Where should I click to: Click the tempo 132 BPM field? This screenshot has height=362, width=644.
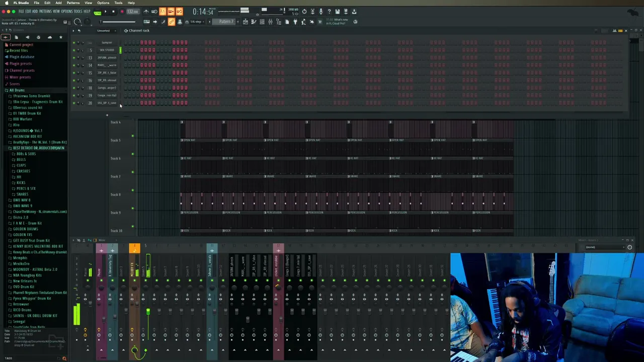click(x=133, y=12)
